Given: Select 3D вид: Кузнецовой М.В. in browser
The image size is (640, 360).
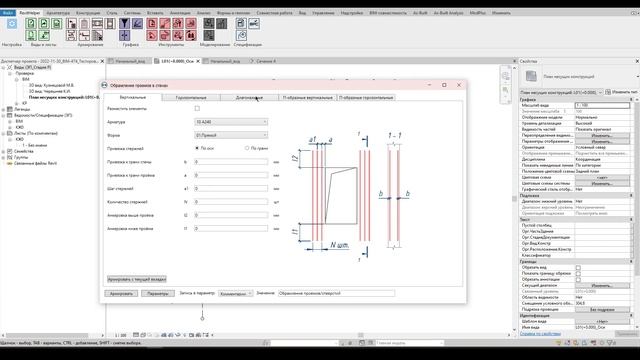Looking at the screenshot, I should 51,85.
